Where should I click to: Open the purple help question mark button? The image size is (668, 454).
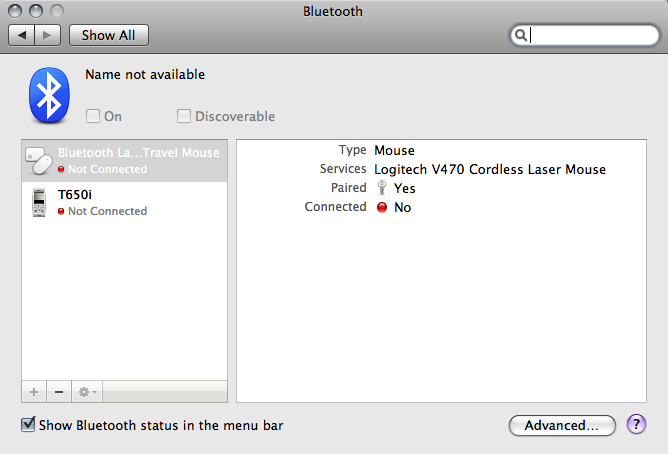pos(636,424)
